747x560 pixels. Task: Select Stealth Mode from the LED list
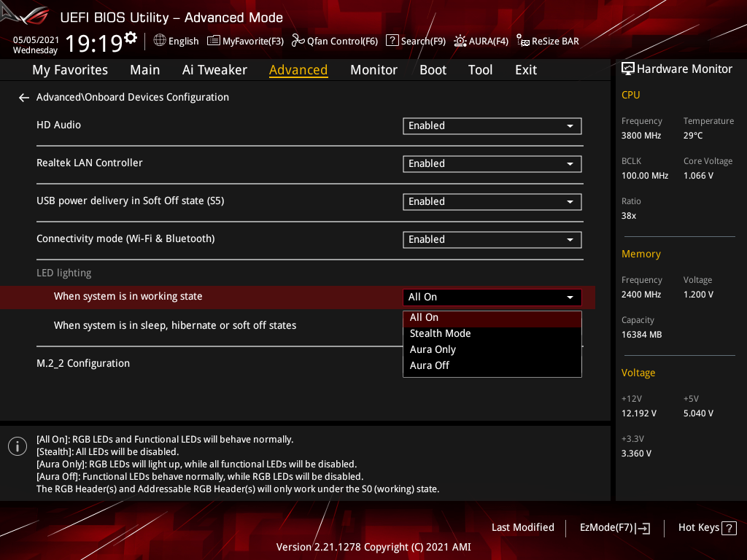pyautogui.click(x=441, y=333)
